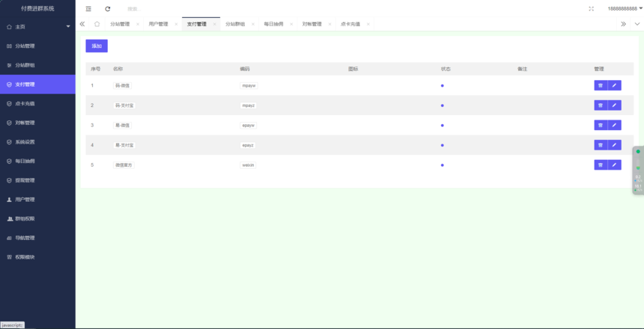The image size is (644, 329).
Task: Delete the 码-微信 payment row
Action: pos(601,85)
